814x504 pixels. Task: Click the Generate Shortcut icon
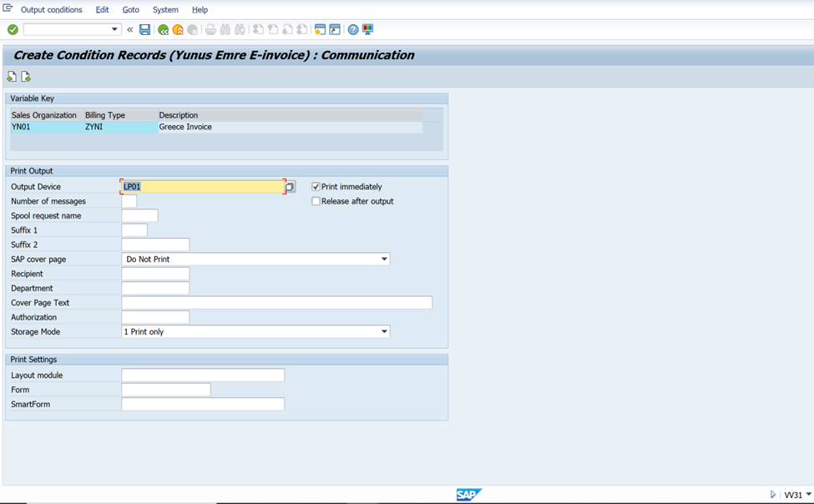[x=335, y=29]
